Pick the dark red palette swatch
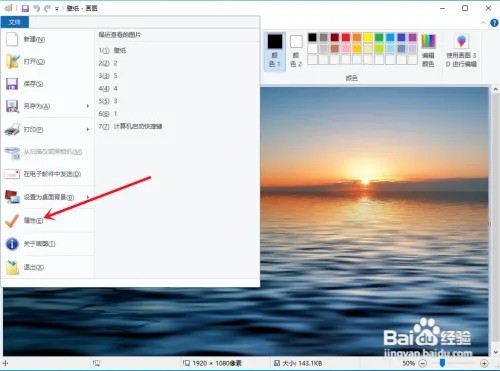Image resolution: width=500 pixels, height=371 pixels. 335,37
